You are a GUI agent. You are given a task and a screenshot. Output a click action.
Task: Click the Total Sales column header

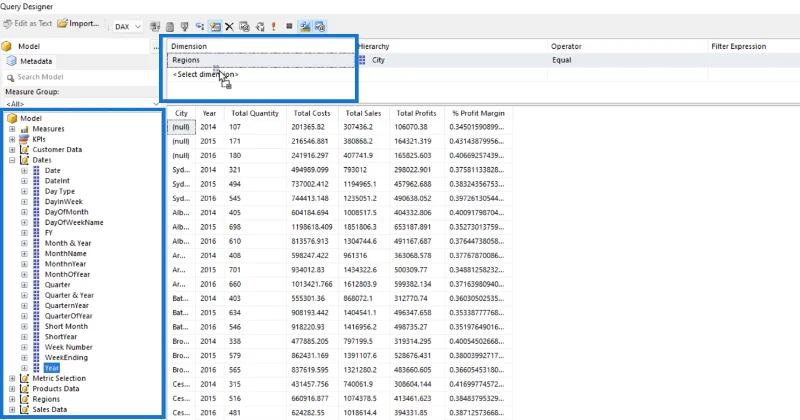[x=363, y=113]
